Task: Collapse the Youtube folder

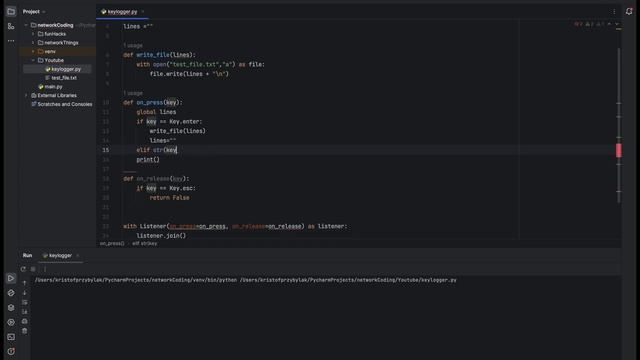Action: click(x=33, y=60)
